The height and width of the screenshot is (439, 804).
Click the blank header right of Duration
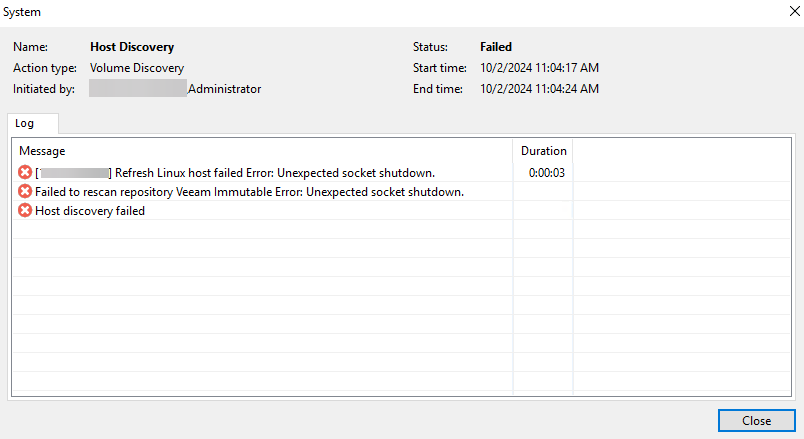(682, 151)
